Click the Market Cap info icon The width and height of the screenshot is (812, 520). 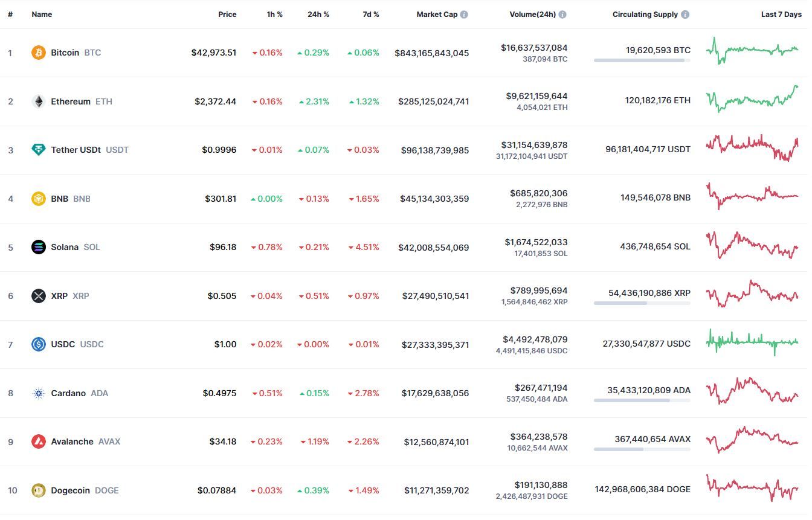click(x=464, y=14)
